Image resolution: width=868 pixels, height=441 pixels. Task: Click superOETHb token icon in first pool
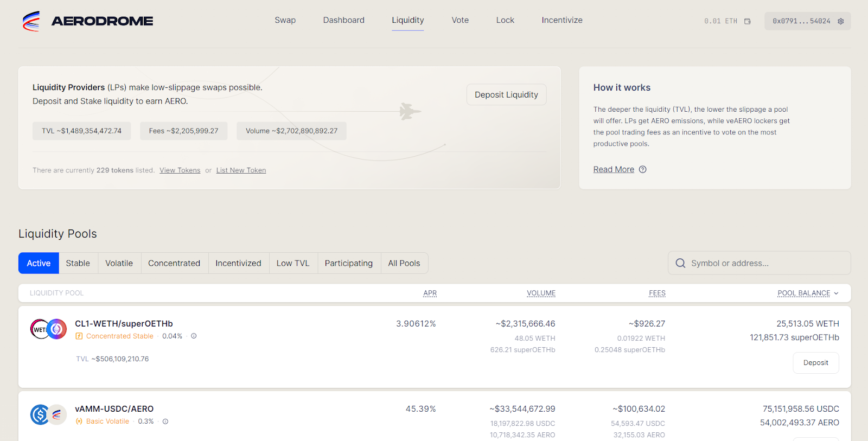(56, 329)
